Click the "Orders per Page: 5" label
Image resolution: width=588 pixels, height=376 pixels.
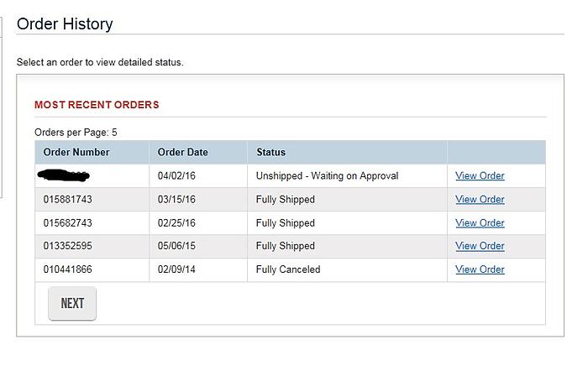coord(76,133)
